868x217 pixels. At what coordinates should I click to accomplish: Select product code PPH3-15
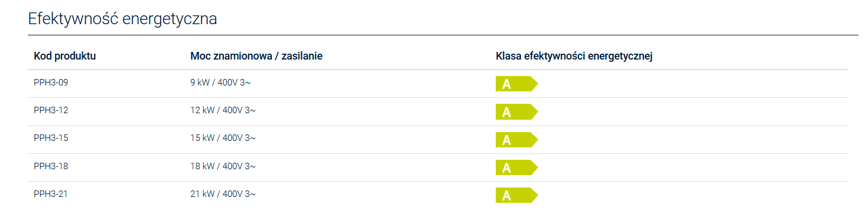[51, 138]
